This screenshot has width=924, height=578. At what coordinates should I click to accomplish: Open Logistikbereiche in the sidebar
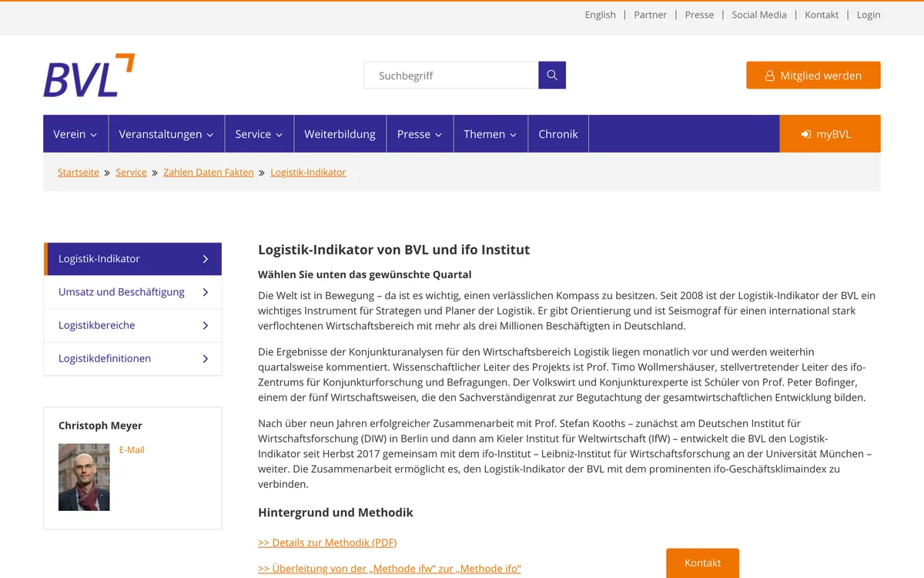pos(132,325)
